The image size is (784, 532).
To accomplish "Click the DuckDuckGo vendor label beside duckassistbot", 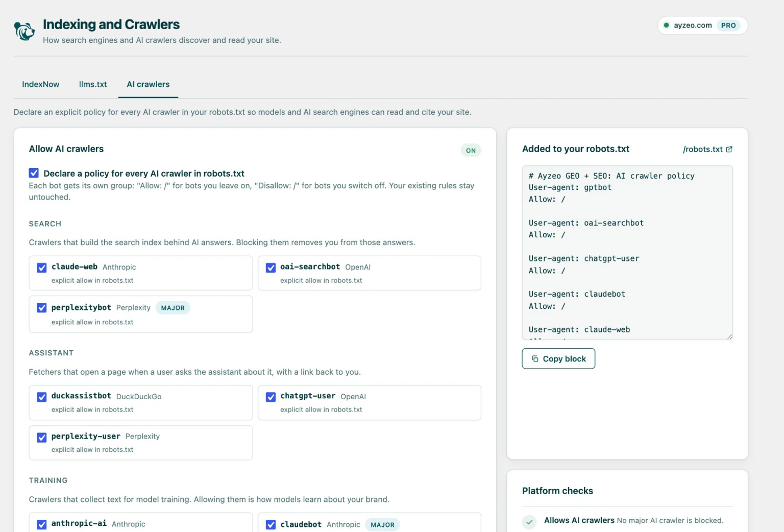I will point(139,397).
